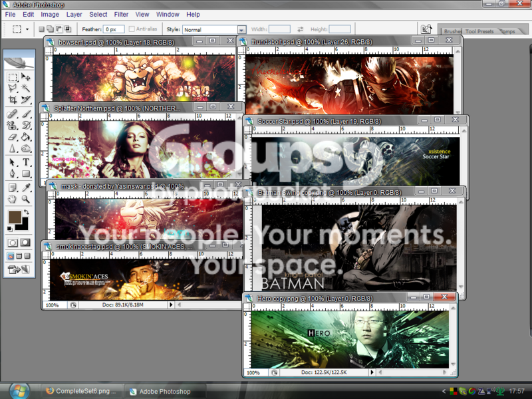Toggle the Anti-alias checkbox
The image size is (532, 399).
(132, 29)
